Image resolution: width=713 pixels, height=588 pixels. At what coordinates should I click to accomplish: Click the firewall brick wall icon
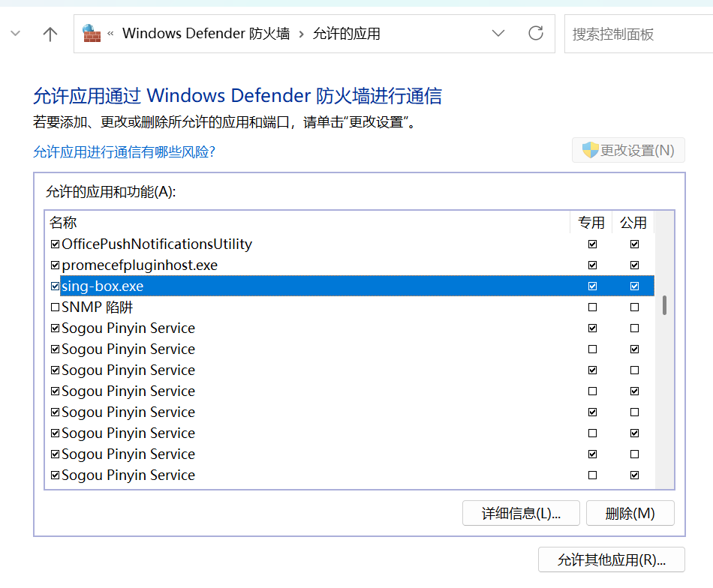click(92, 34)
